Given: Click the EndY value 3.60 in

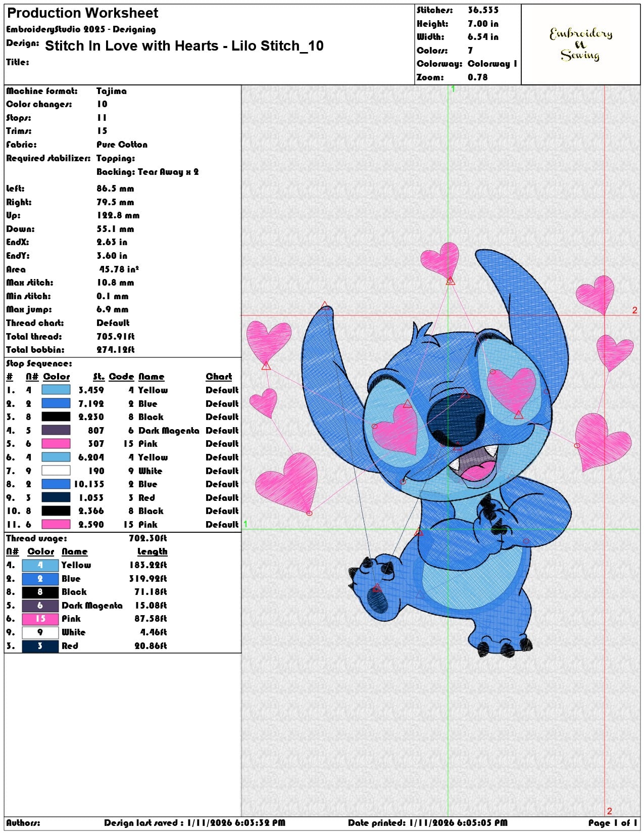Looking at the screenshot, I should click(x=112, y=256).
